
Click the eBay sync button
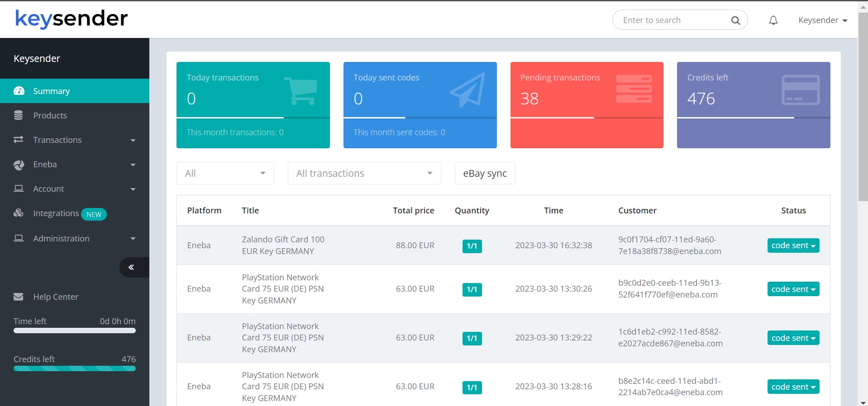(x=485, y=173)
